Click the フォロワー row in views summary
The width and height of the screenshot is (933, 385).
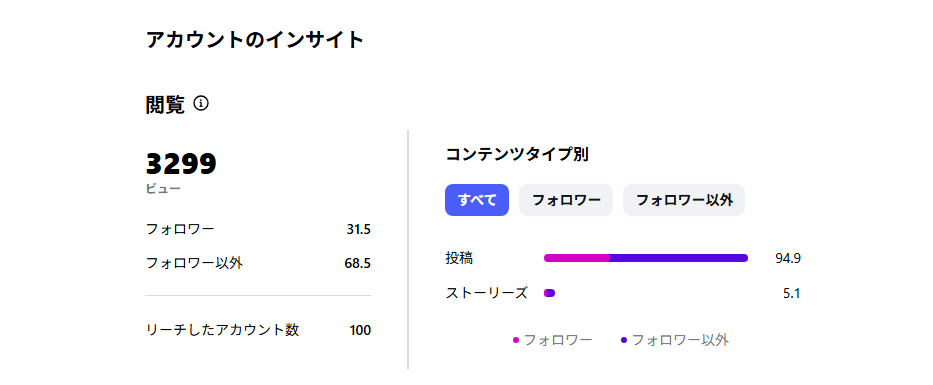pos(258,229)
